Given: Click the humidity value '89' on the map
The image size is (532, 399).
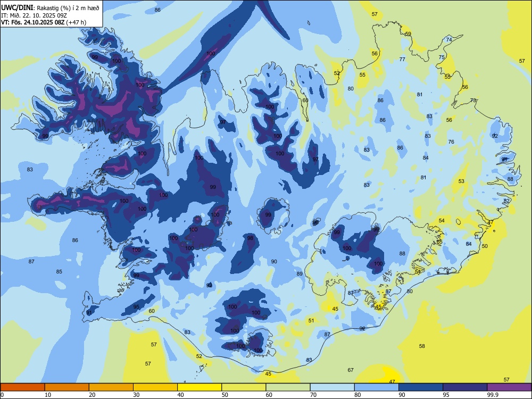Looking at the screenshot, I should click(299, 274).
